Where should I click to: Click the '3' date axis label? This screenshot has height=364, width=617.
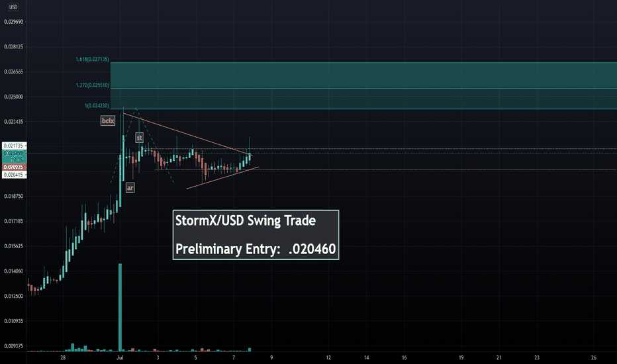tap(158, 357)
